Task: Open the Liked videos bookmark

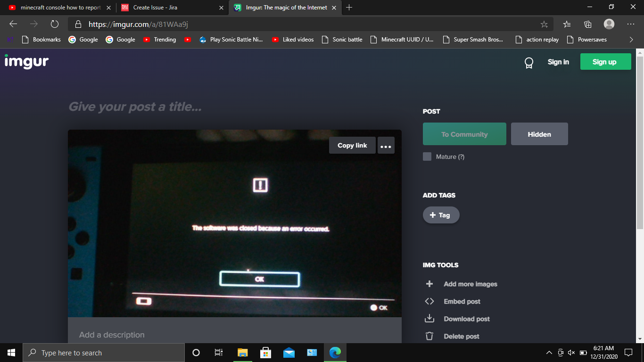Action: pyautogui.click(x=293, y=40)
